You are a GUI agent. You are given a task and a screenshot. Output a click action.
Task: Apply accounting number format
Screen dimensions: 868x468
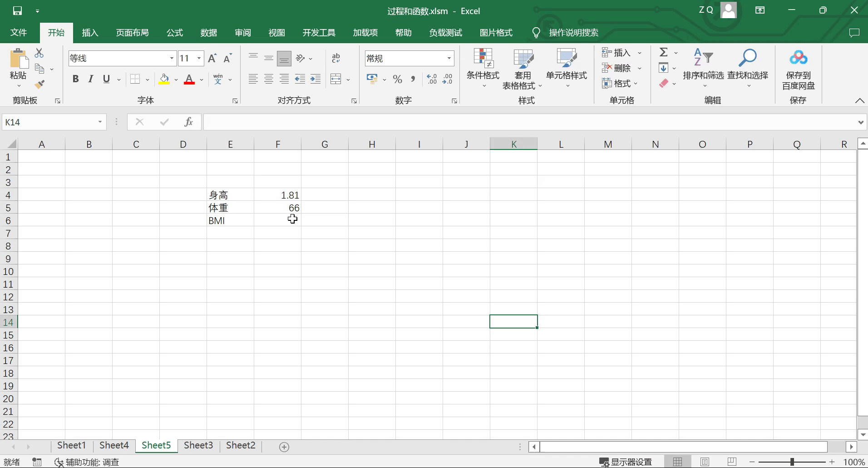372,79
